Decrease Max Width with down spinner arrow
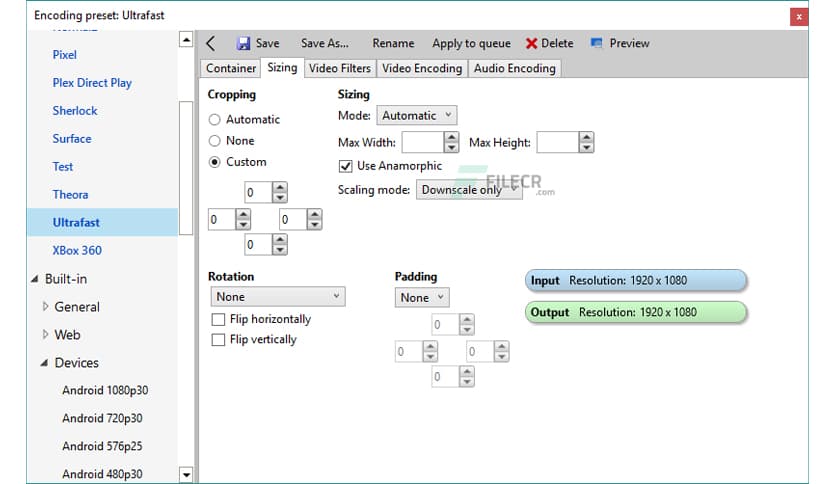 (x=451, y=147)
